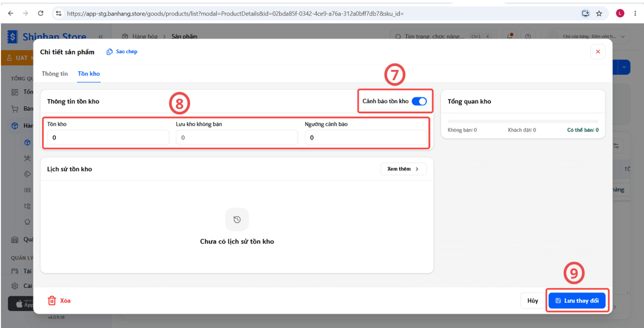The height and width of the screenshot is (328, 644).
Task: Close the Chi tiết sản phẩm modal
Action: (x=598, y=52)
